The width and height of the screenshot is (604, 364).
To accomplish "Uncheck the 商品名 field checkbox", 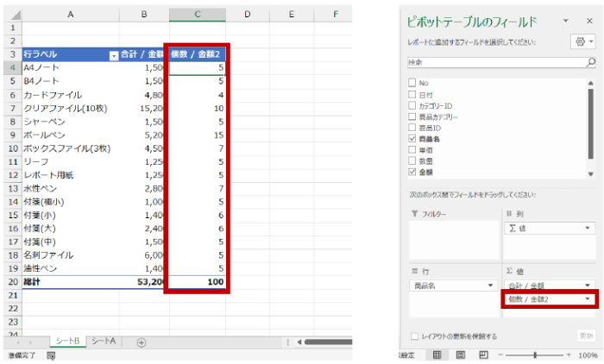I will click(x=412, y=138).
